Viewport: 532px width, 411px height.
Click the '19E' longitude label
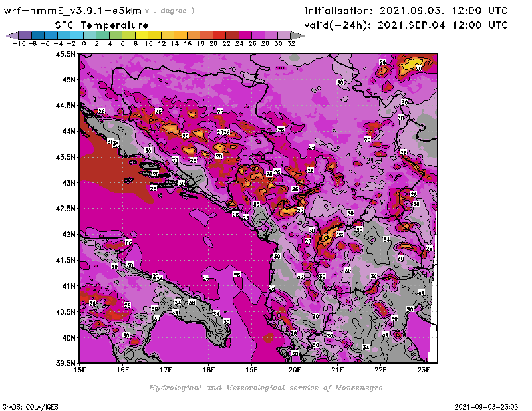click(251, 370)
